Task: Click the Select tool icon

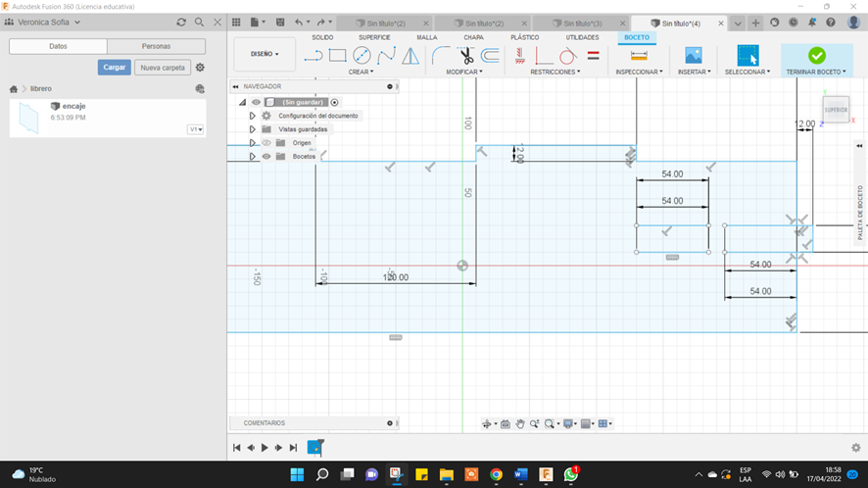Action: pos(747,56)
